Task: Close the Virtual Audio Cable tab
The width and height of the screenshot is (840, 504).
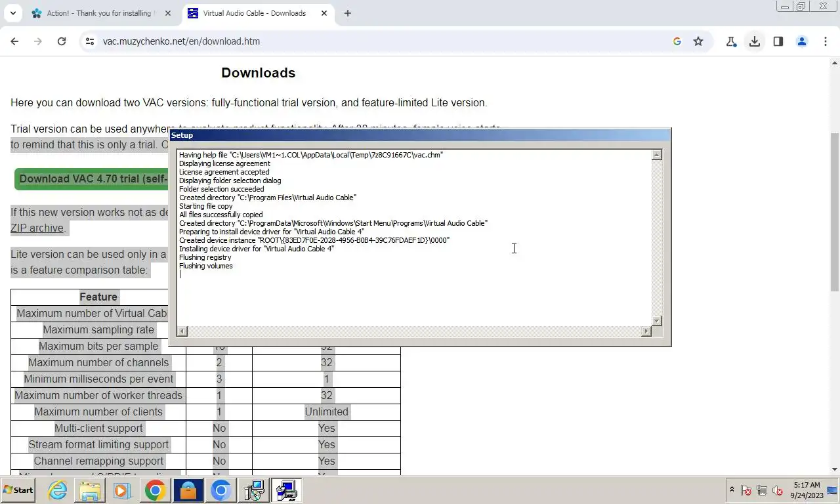Action: [324, 13]
